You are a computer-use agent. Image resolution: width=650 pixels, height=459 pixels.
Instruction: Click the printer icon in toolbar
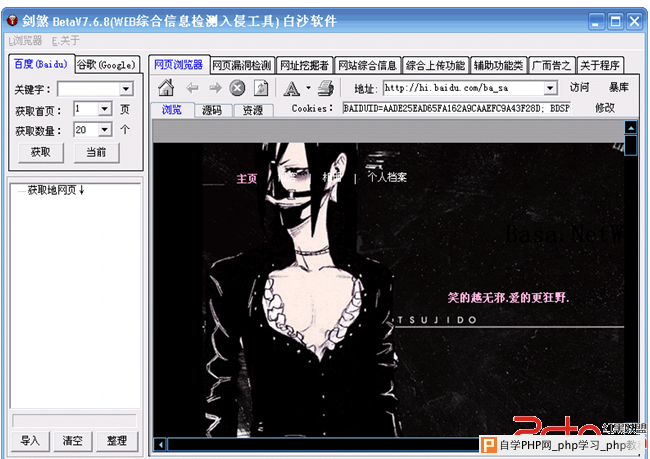(326, 88)
